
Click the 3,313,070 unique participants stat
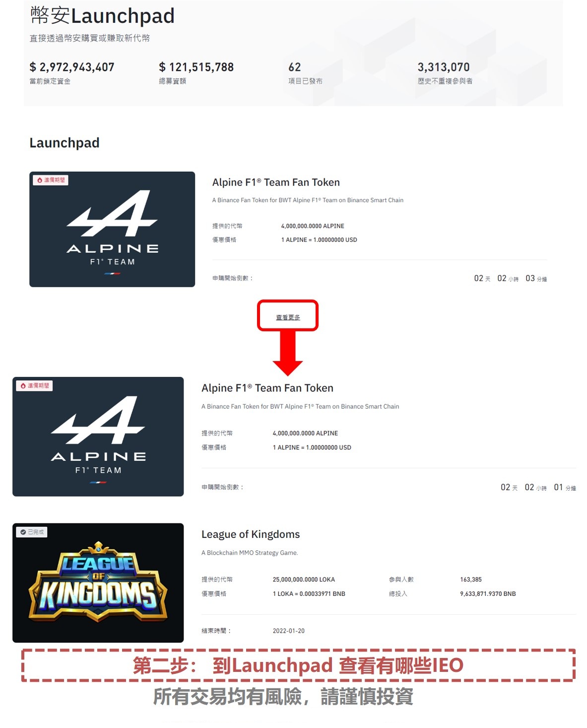tap(444, 67)
